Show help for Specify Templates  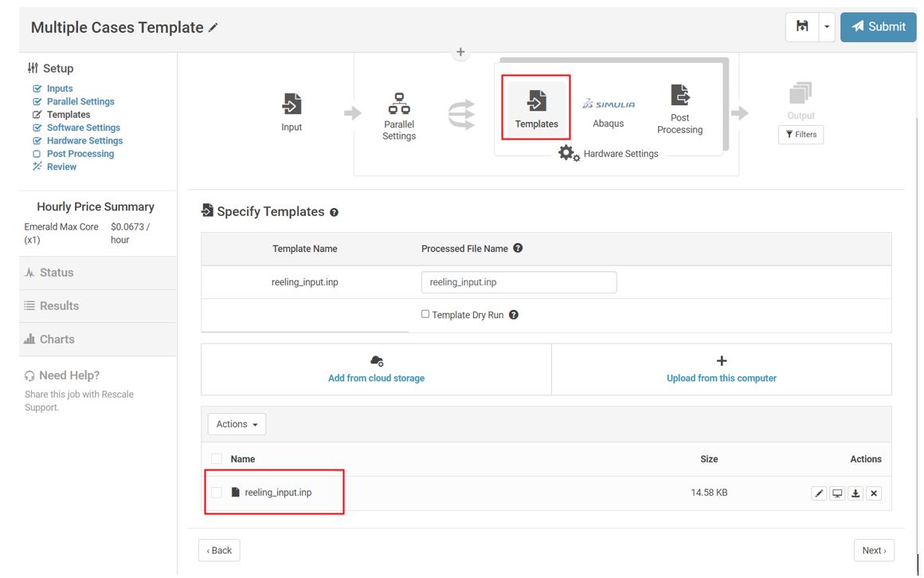click(x=334, y=212)
